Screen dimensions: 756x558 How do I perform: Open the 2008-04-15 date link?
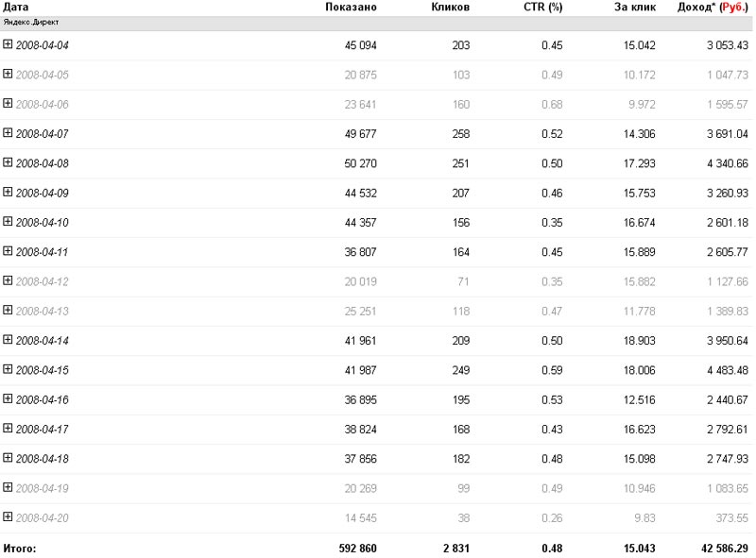(42, 370)
